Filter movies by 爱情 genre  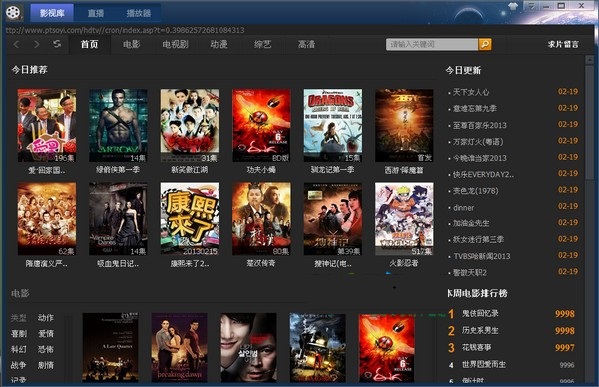[x=46, y=334]
